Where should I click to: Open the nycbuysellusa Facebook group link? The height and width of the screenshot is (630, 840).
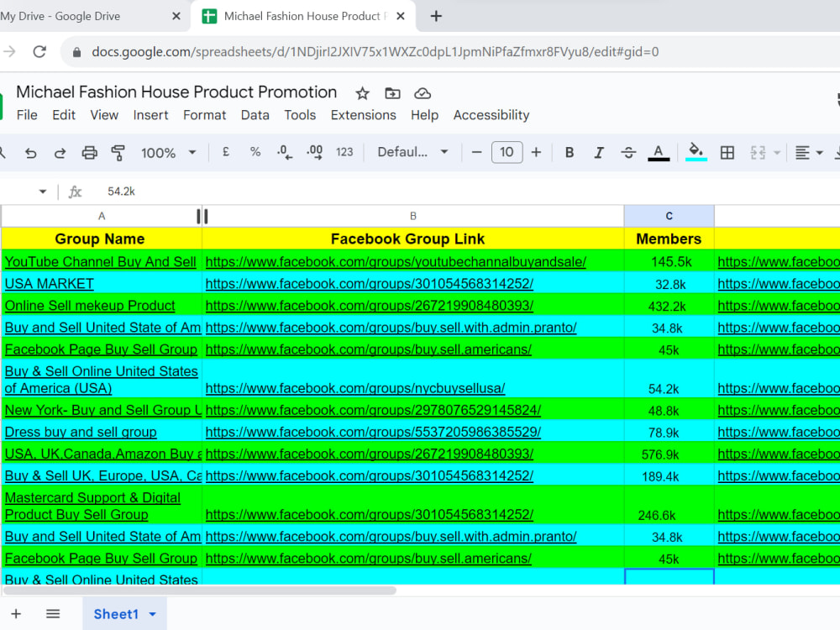[355, 388]
